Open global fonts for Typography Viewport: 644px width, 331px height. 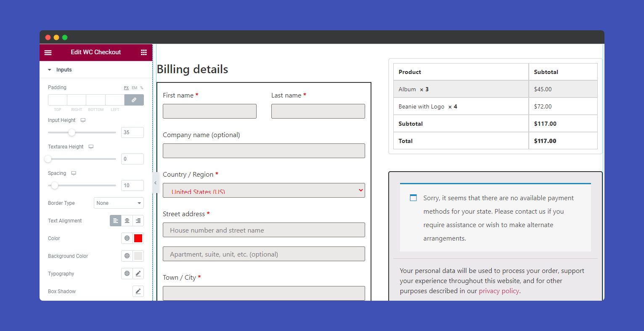point(127,274)
